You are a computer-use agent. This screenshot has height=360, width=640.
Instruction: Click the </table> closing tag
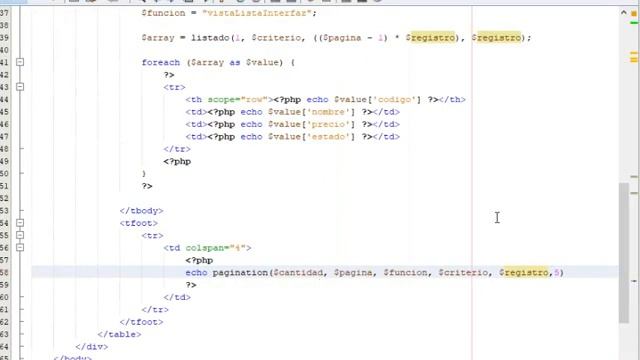(x=119, y=334)
